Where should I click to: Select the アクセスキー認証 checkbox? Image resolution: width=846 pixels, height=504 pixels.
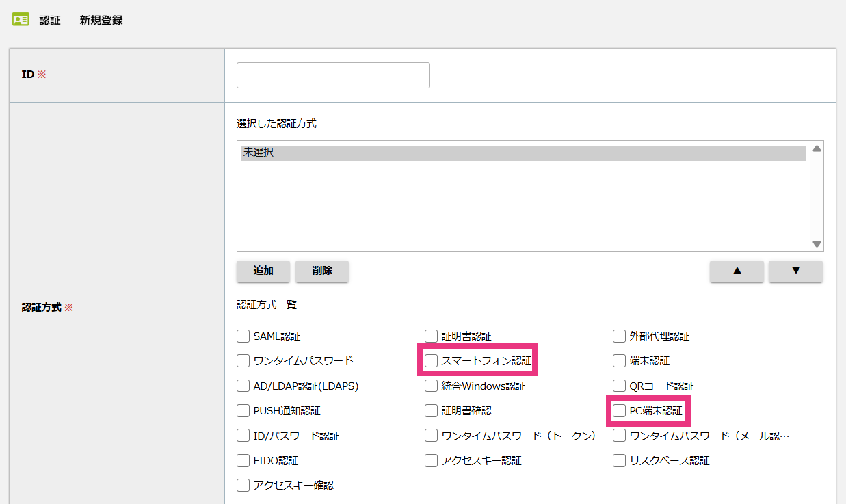click(431, 460)
